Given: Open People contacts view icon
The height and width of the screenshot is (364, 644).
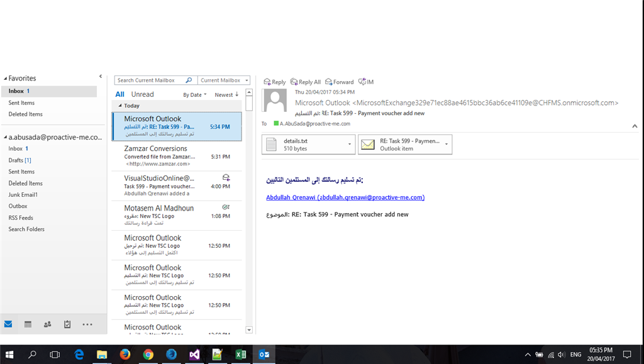Looking at the screenshot, I should [x=48, y=324].
